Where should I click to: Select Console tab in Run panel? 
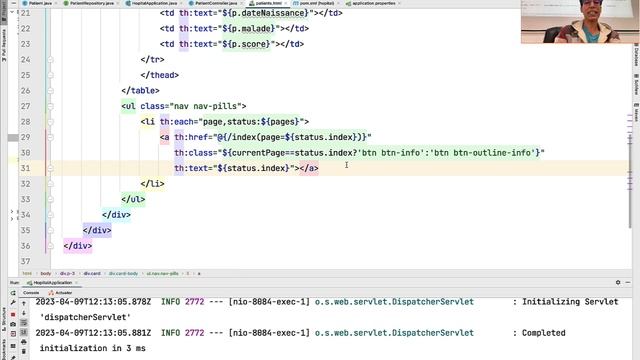pos(31,293)
